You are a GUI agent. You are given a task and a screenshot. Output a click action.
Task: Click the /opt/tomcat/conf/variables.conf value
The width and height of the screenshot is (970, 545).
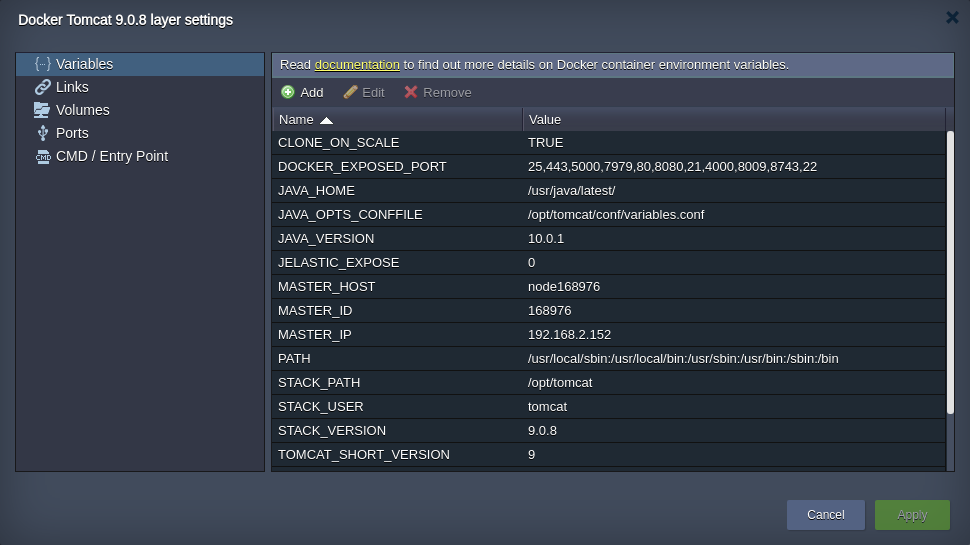pos(616,215)
